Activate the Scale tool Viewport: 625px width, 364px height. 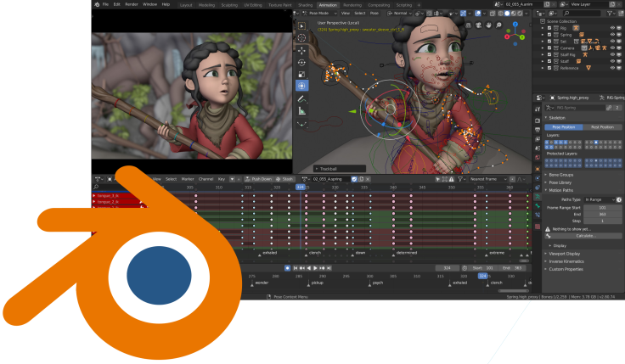coord(303,74)
